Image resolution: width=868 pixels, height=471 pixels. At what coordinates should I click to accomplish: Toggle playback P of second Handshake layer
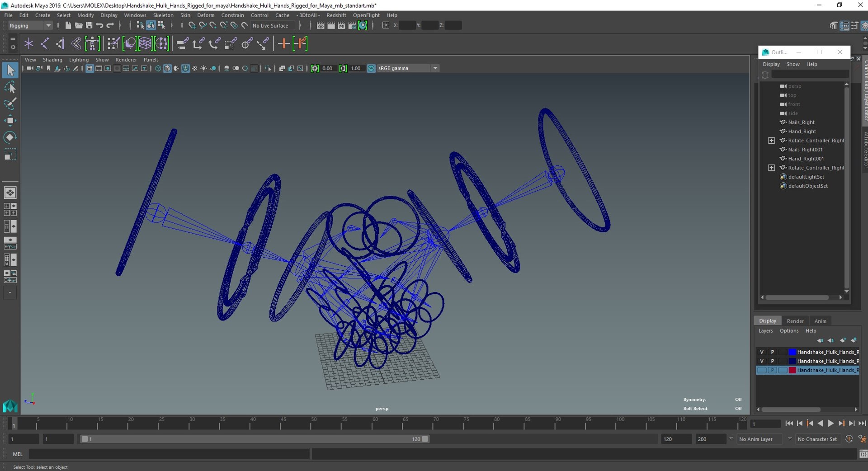(773, 361)
